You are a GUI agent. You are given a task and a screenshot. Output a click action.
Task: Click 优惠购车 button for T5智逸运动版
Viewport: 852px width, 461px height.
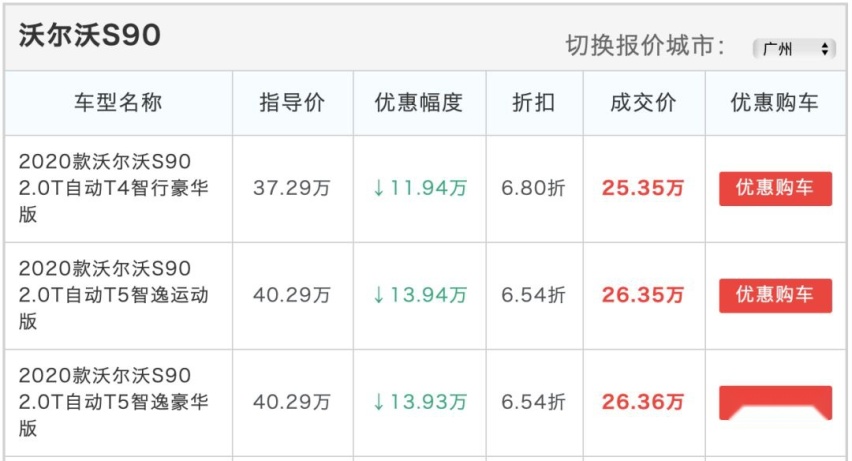coord(775,295)
